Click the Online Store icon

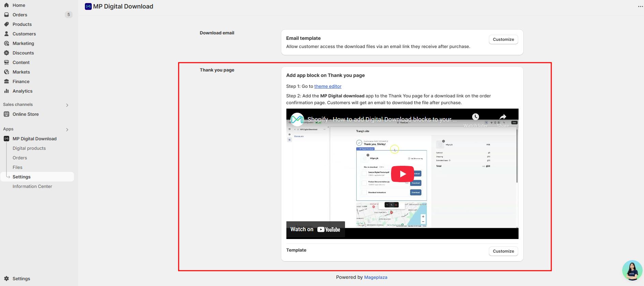(x=6, y=114)
